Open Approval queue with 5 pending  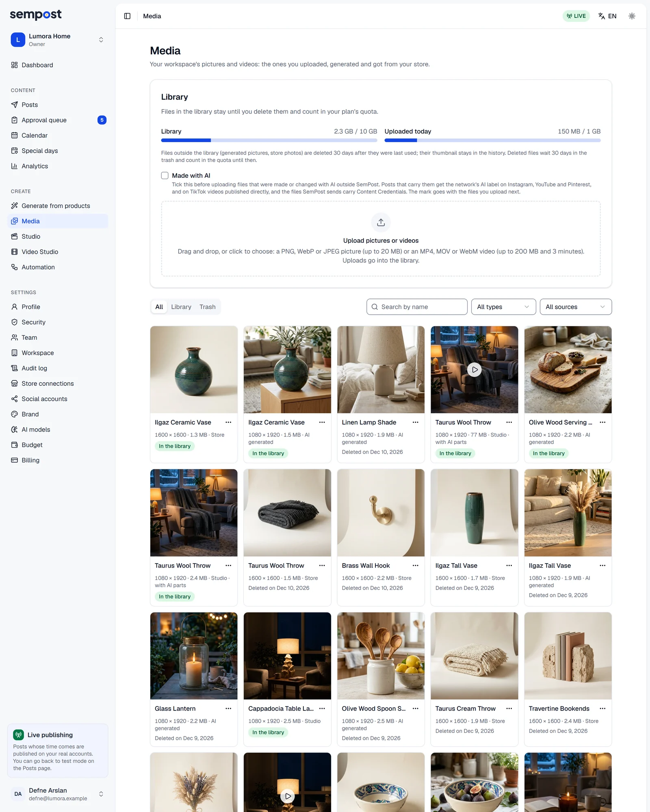58,120
